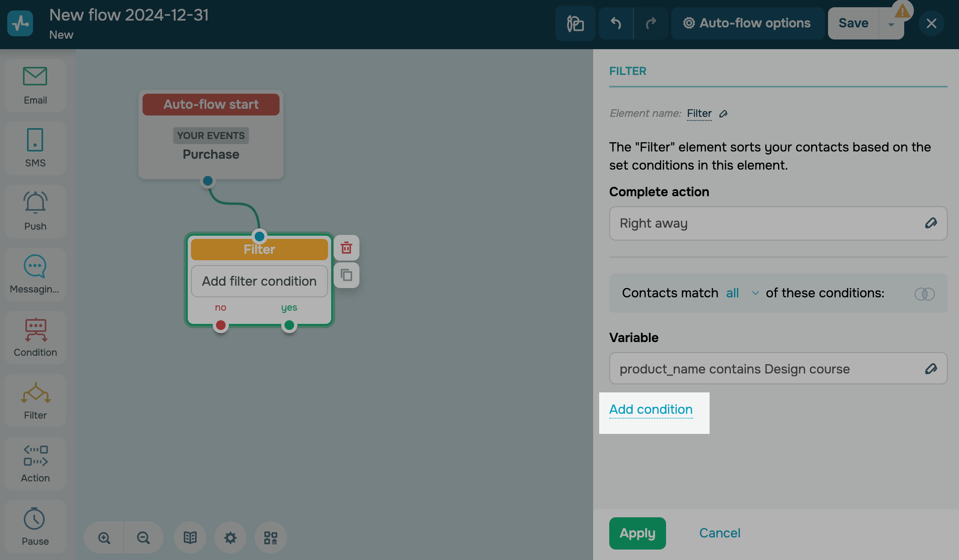Select the SMS element icon
Viewport: 959px width, 560px height.
(35, 148)
